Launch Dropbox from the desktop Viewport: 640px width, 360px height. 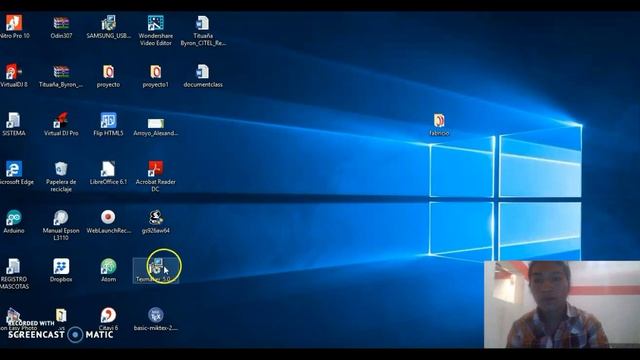coord(61,267)
